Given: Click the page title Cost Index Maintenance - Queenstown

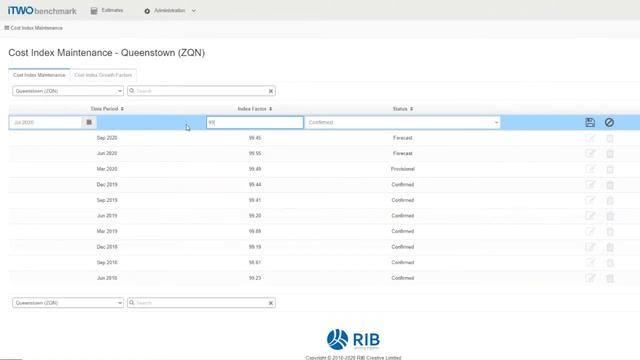Looking at the screenshot, I should pyautogui.click(x=107, y=53).
